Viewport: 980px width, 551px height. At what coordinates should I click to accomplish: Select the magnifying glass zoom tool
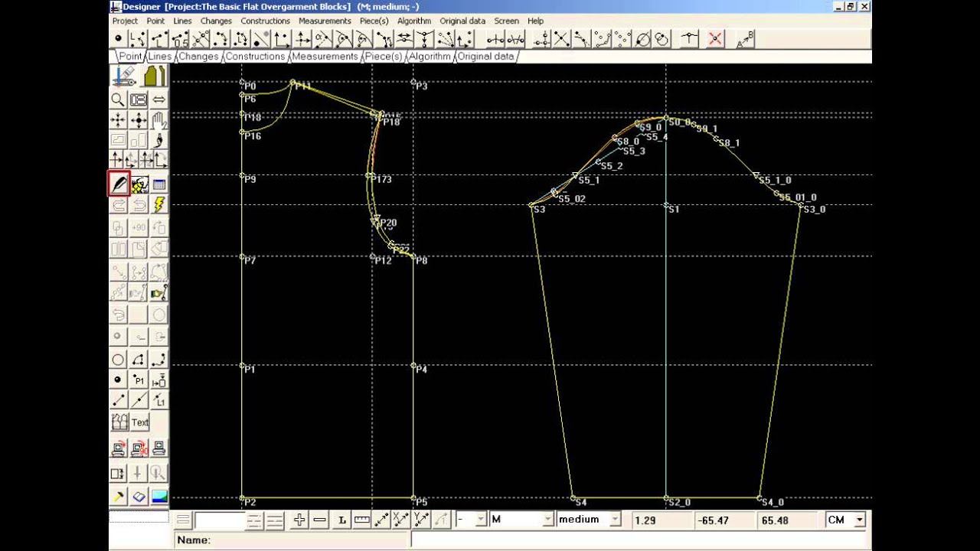(118, 99)
